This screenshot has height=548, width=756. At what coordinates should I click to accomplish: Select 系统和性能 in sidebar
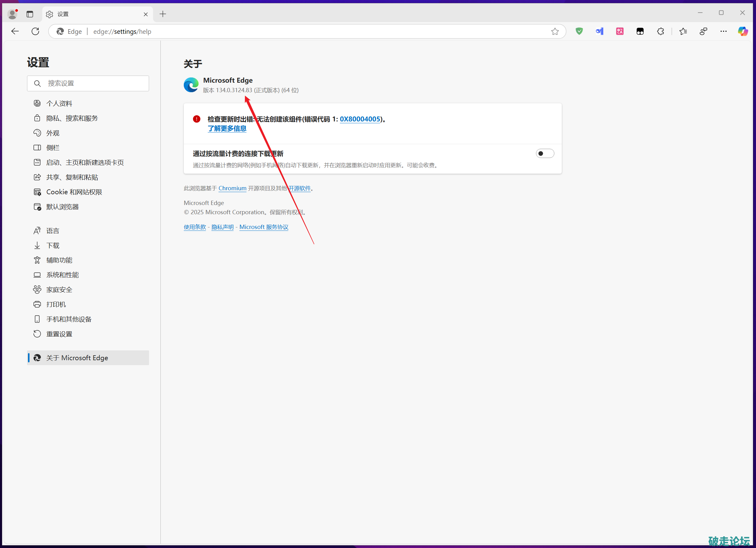pos(62,275)
